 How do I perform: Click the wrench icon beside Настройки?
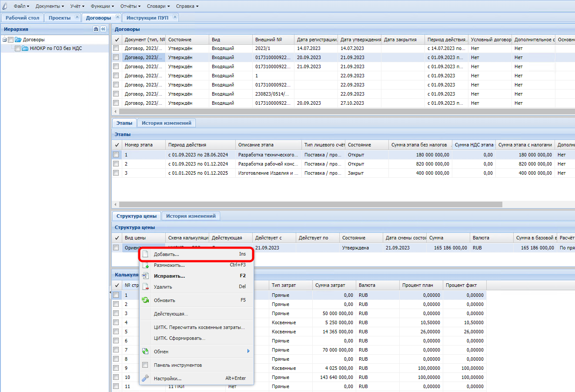145,378
